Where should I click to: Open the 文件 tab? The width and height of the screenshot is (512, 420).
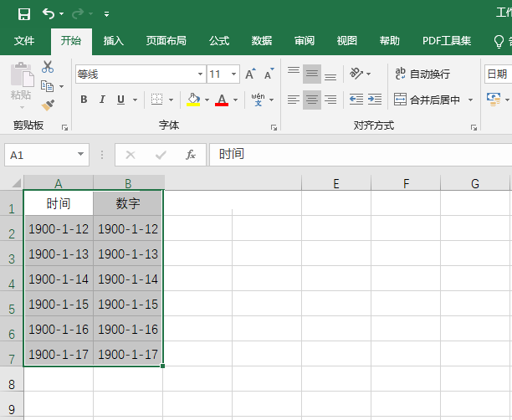pyautogui.click(x=24, y=40)
